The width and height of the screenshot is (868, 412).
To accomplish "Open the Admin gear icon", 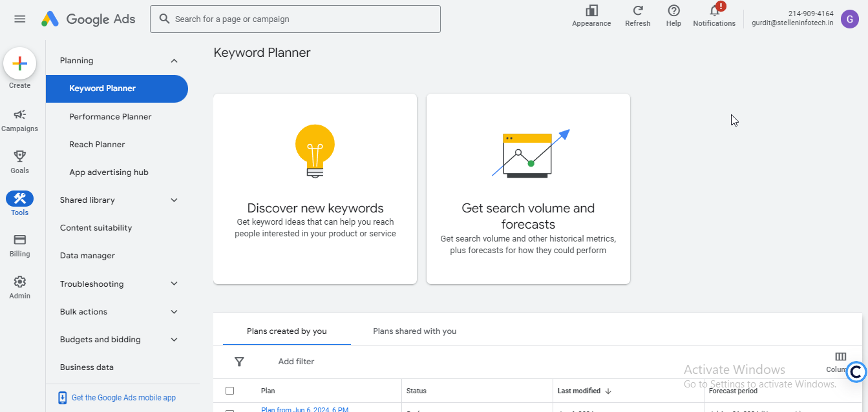I will pyautogui.click(x=19, y=287).
